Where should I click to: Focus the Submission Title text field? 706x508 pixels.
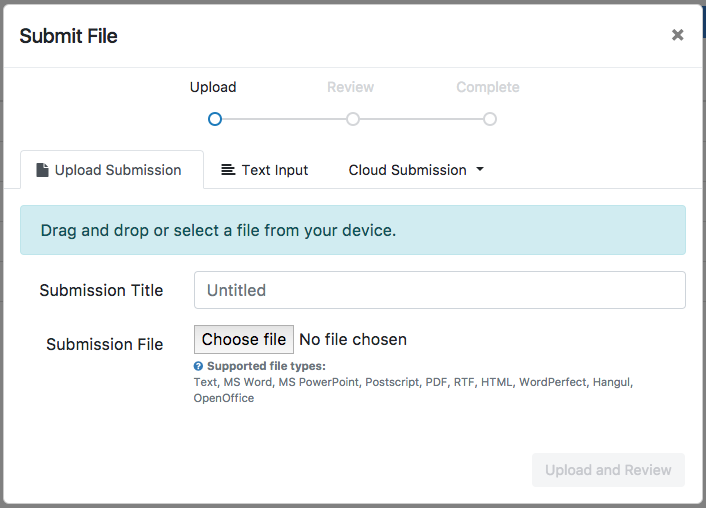(440, 290)
